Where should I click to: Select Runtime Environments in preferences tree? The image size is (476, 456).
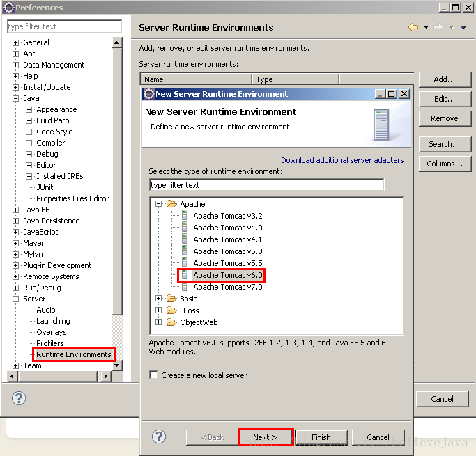click(x=74, y=354)
